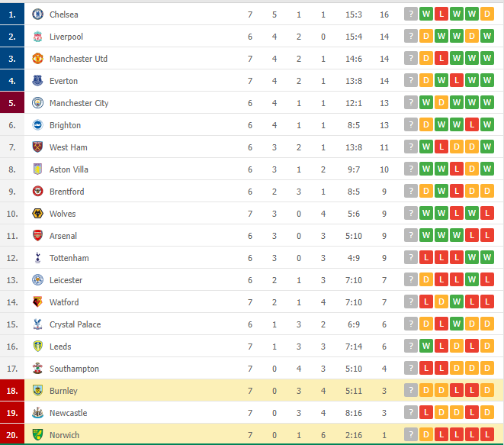
Task: Click the Tottenham cockerel crest icon
Action: pyautogui.click(x=37, y=258)
